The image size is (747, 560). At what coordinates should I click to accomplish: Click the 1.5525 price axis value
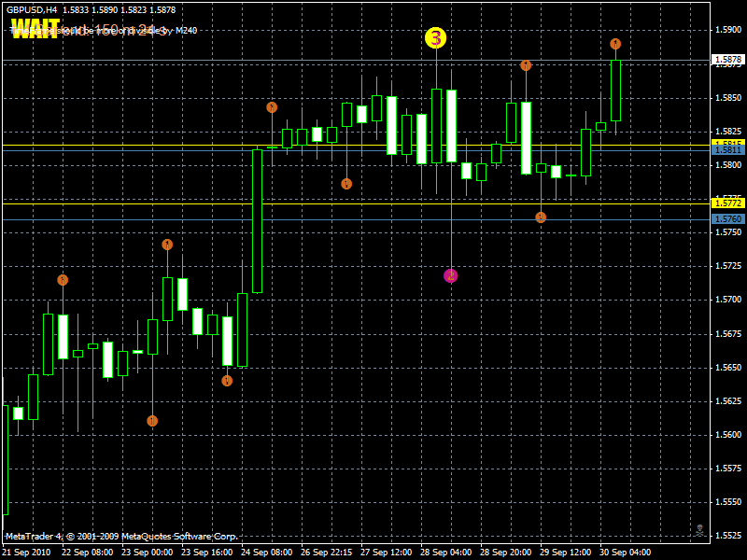point(728,536)
